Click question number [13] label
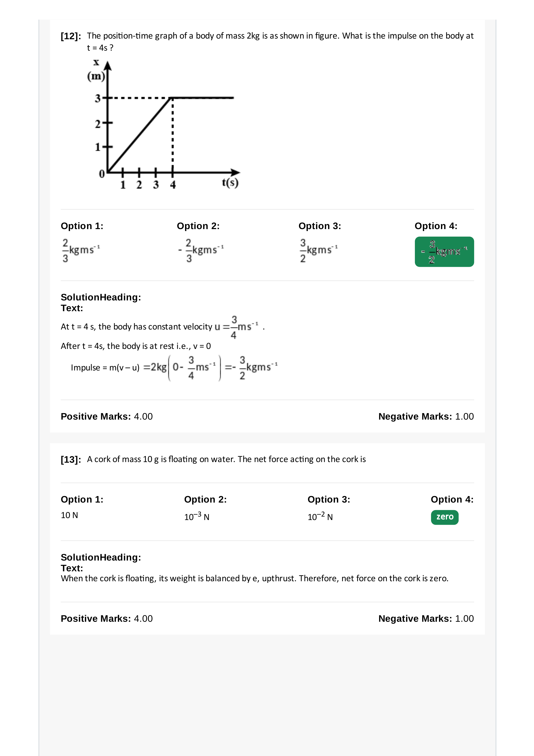Image resolution: width=534 pixels, height=756 pixels. 71,459
